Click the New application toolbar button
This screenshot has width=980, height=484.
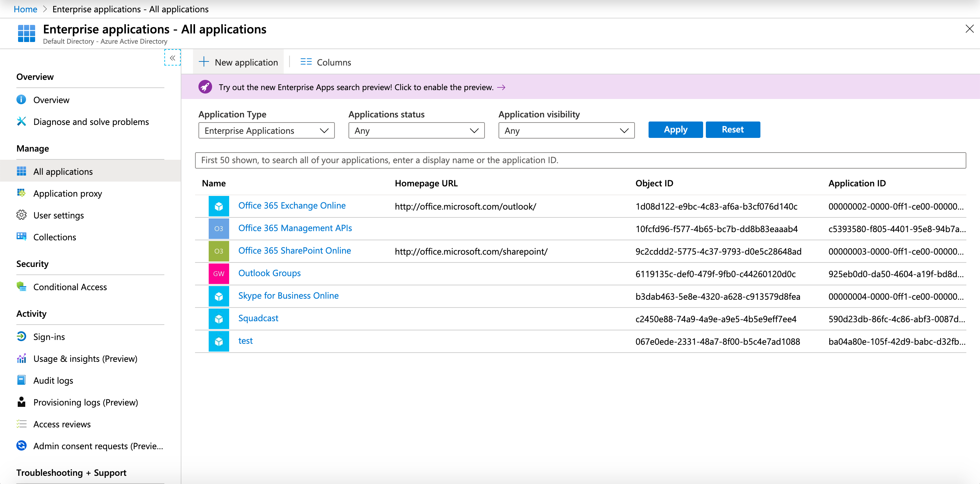239,62
